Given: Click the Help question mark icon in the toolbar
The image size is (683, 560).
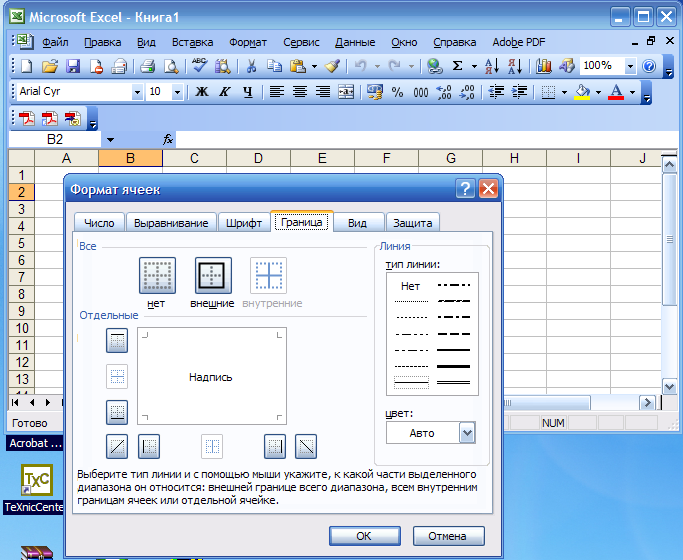Looking at the screenshot, I should tap(649, 66).
